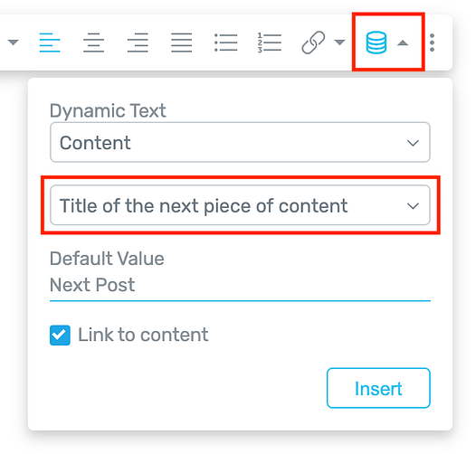Uncheck the Link to content checkbox

point(60,335)
